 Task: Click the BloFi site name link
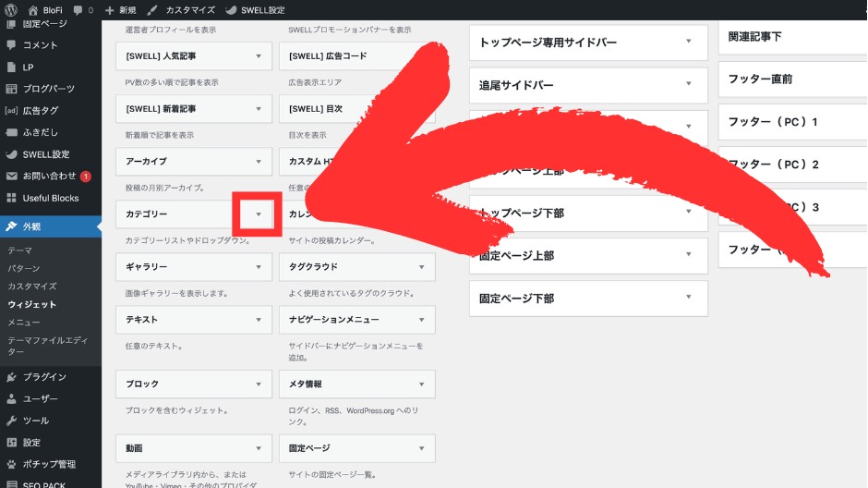click(x=53, y=10)
